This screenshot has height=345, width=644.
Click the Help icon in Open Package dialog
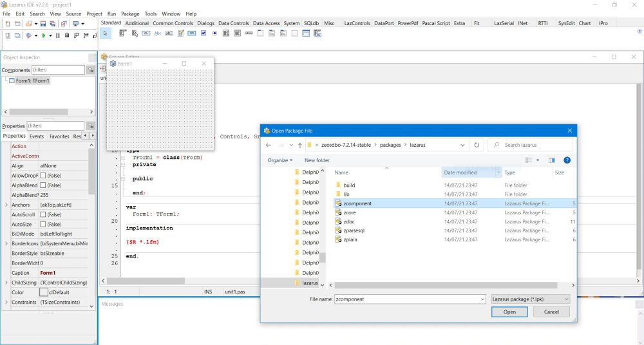pos(567,160)
